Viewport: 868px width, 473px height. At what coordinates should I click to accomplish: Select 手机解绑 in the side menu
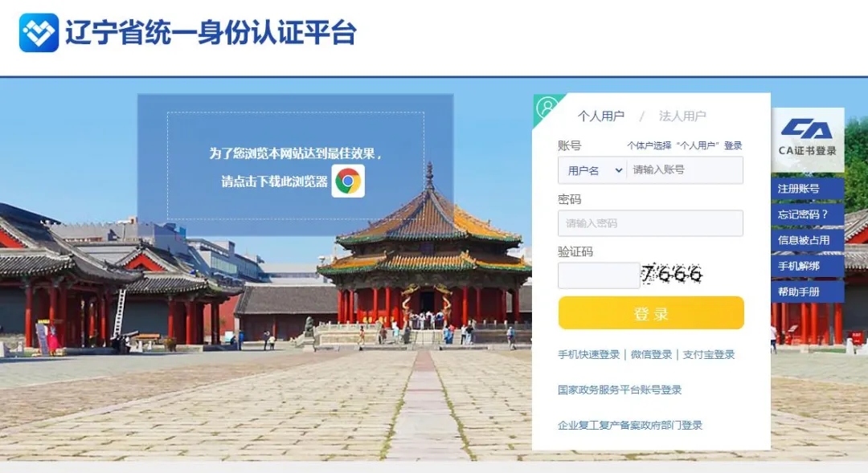pos(808,266)
